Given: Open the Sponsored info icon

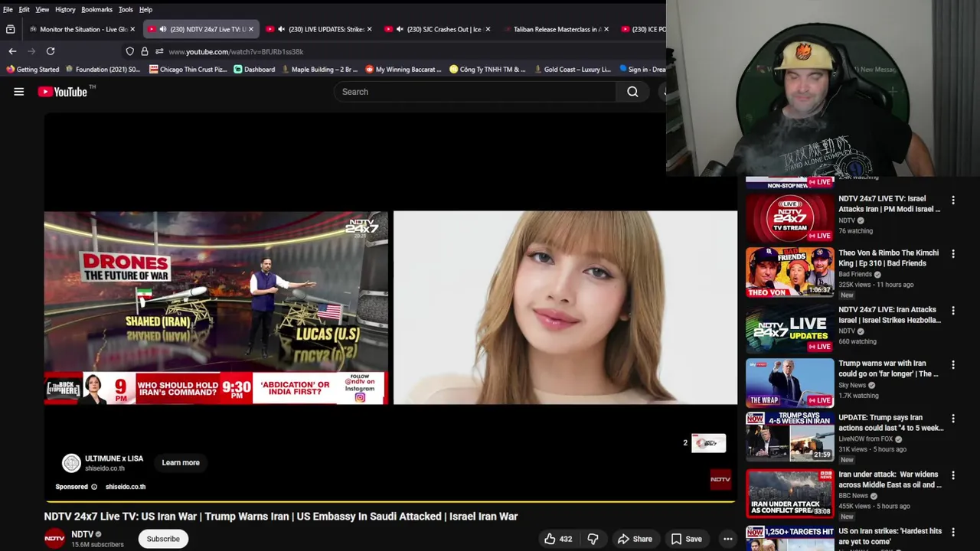Looking at the screenshot, I should point(94,487).
